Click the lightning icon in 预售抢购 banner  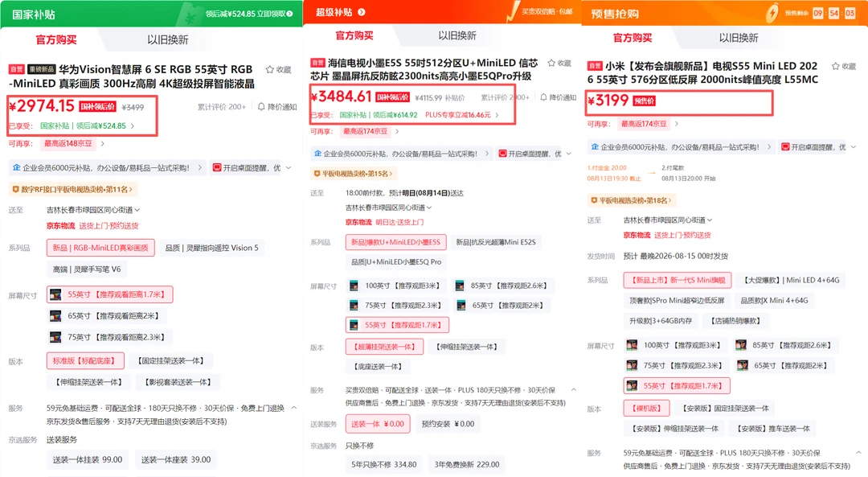[772, 13]
